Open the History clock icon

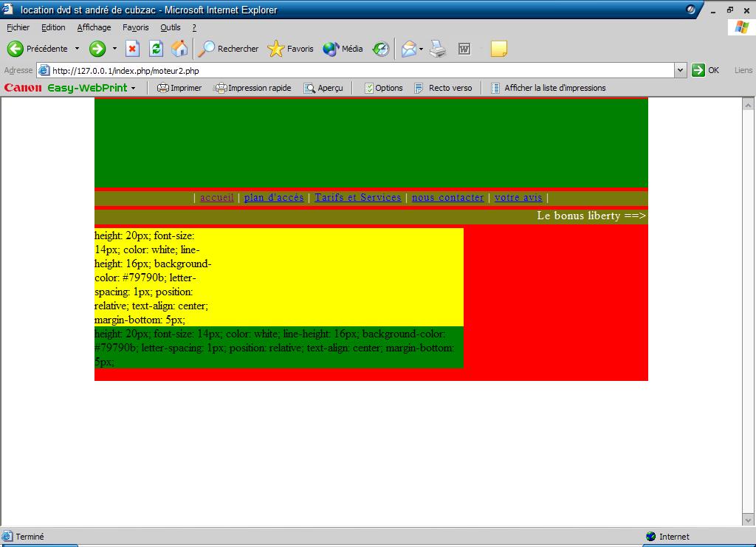381,49
